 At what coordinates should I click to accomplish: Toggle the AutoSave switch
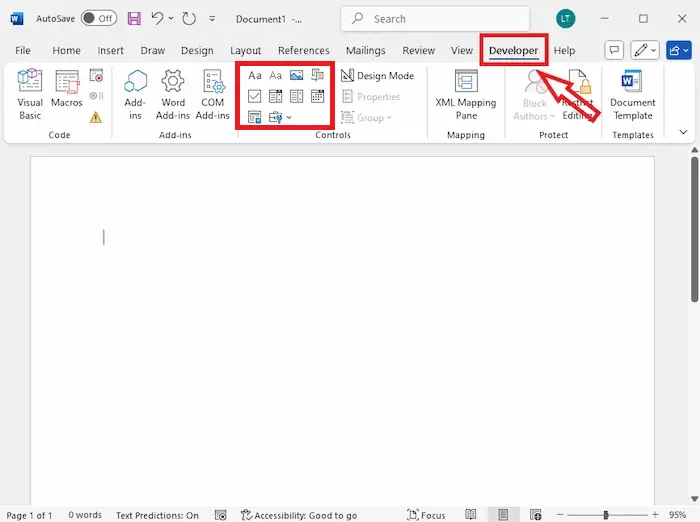98,18
